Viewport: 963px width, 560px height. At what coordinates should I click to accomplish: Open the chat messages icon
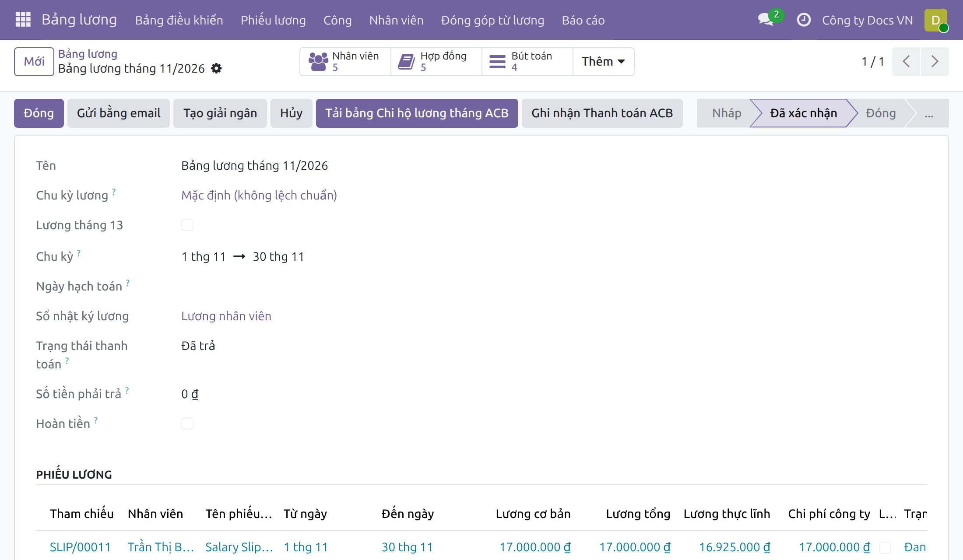coord(766,20)
